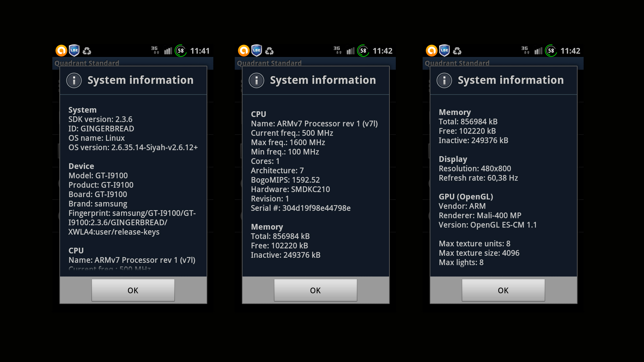
Task: Select the Vendor: ARM line
Action: point(462,206)
